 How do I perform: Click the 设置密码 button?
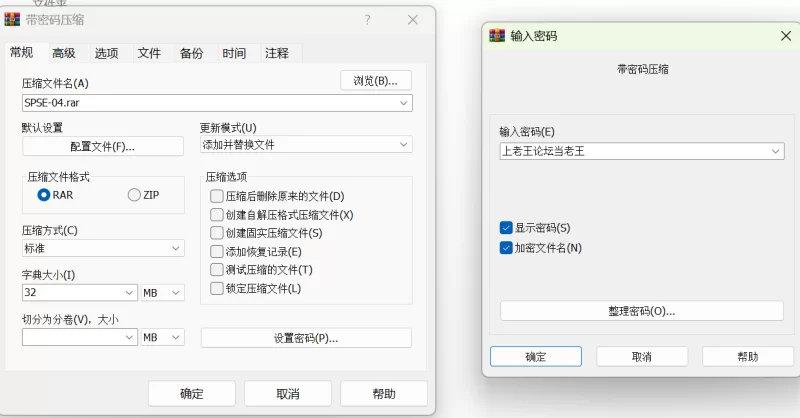(306, 338)
